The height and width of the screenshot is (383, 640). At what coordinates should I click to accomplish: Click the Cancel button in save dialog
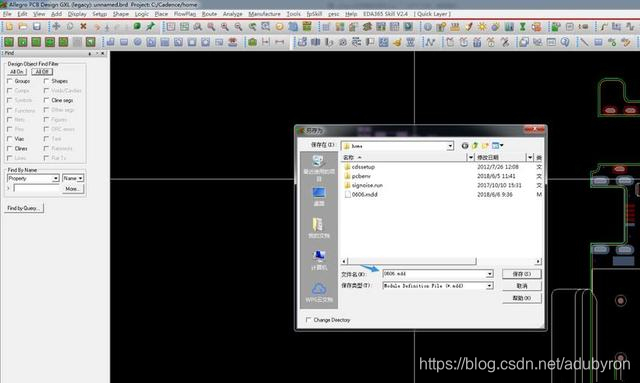(522, 286)
